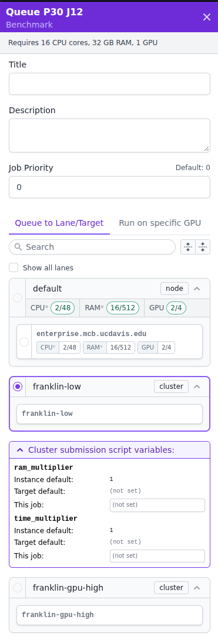Collapse all lanes icon button
This screenshot has width=218, height=644.
pos(203,247)
